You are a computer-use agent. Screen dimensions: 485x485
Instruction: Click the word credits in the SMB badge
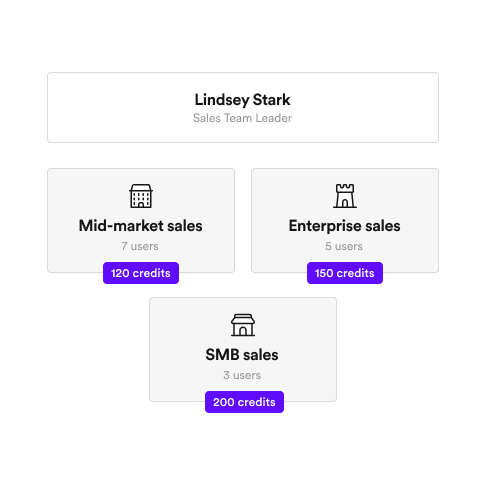(x=256, y=402)
